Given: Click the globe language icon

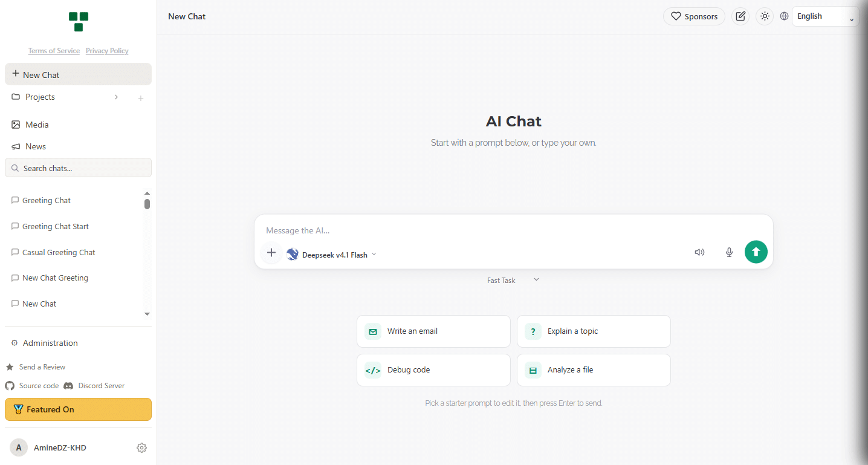Looking at the screenshot, I should click(784, 16).
